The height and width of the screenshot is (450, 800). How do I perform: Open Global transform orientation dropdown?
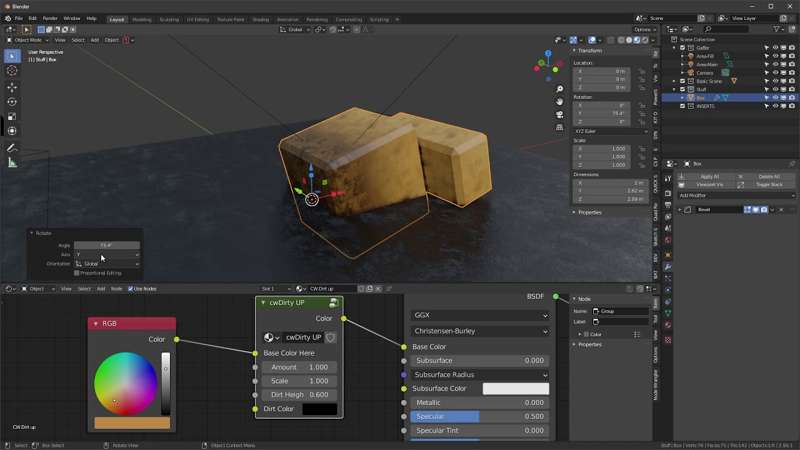tap(295, 30)
